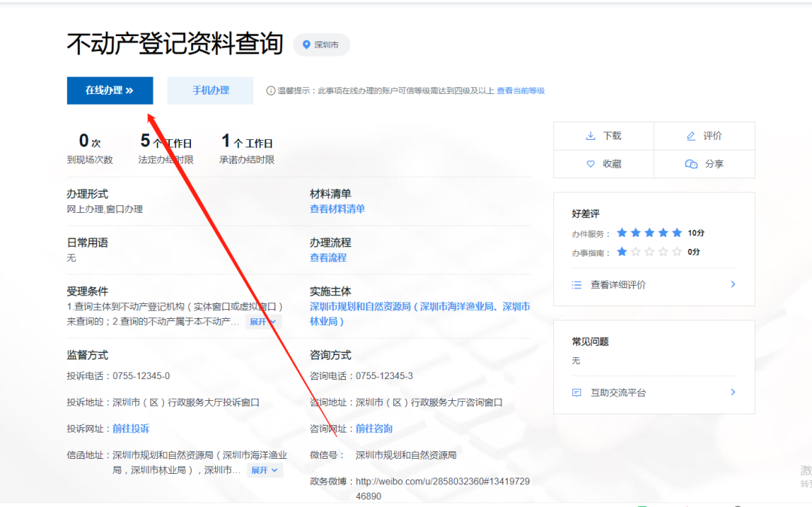Click the third star of 办事指南 rating
Viewport: 812px width, 507px height.
[650, 252]
